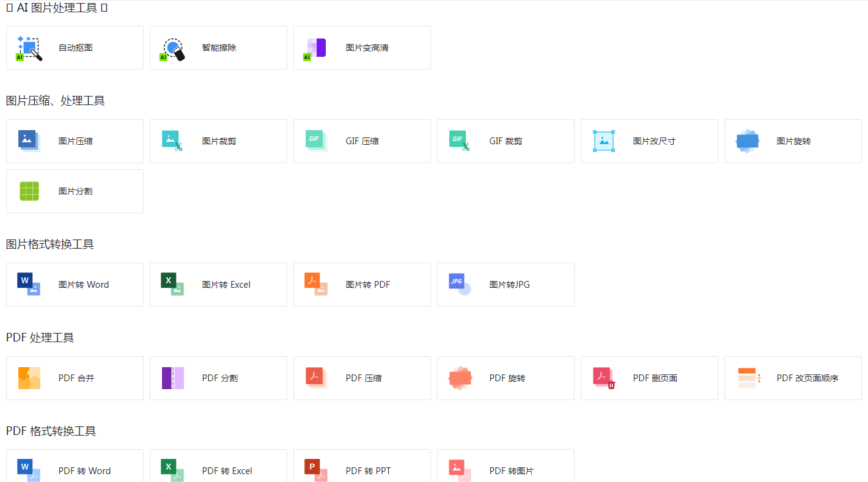Open the 图片旋转 tool

[793, 141]
